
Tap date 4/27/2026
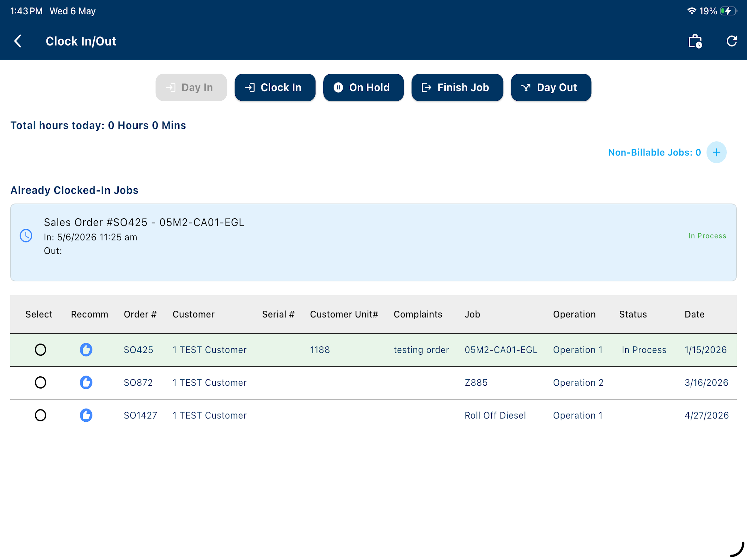(707, 415)
